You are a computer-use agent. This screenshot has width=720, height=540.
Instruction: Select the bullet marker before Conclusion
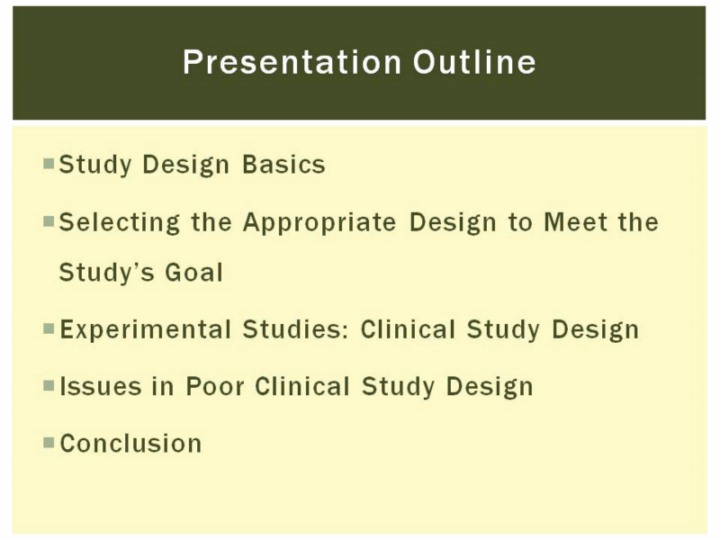(x=49, y=441)
